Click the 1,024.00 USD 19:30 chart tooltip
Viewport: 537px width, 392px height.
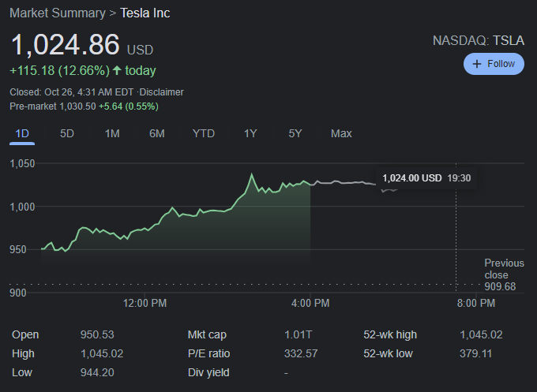click(x=426, y=178)
